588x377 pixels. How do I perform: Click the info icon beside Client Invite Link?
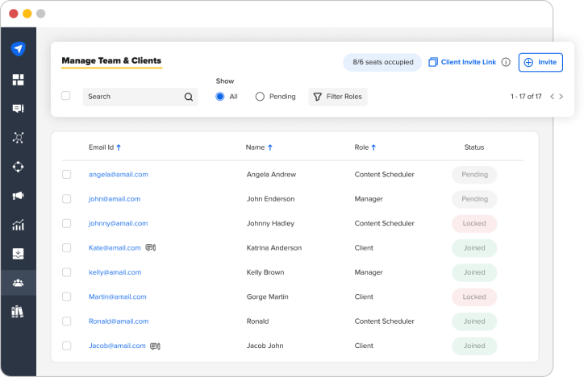[x=506, y=62]
